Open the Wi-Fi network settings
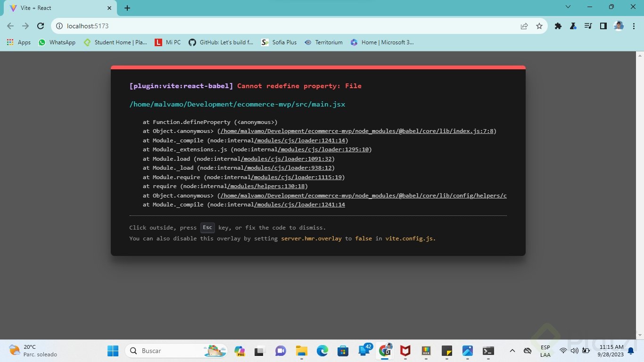This screenshot has height=362, width=644. [563, 351]
